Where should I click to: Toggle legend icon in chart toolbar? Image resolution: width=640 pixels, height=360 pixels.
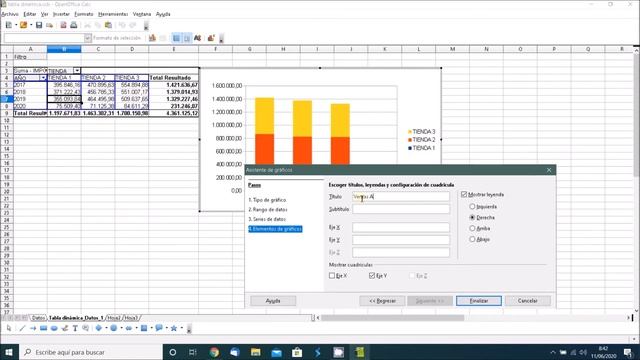[187, 38]
